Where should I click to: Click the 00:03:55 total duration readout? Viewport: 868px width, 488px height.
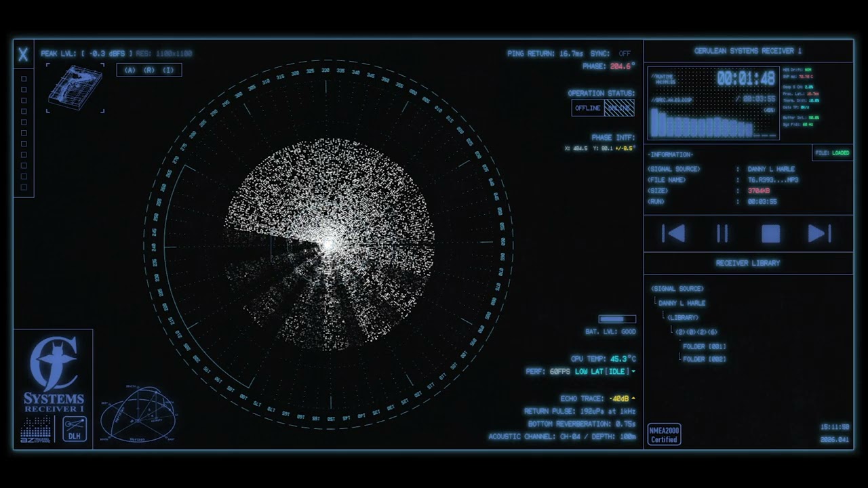point(758,99)
